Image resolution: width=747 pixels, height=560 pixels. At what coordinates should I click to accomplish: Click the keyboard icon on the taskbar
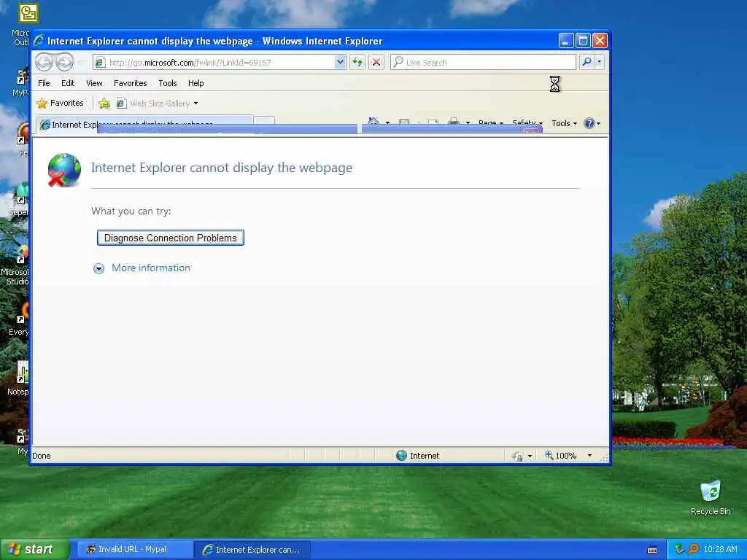click(x=652, y=550)
